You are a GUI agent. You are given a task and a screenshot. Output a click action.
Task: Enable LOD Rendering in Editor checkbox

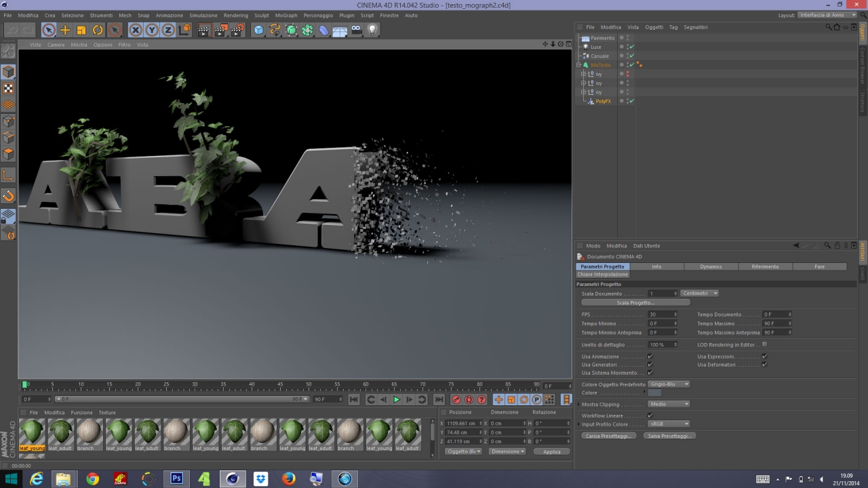[x=764, y=344]
